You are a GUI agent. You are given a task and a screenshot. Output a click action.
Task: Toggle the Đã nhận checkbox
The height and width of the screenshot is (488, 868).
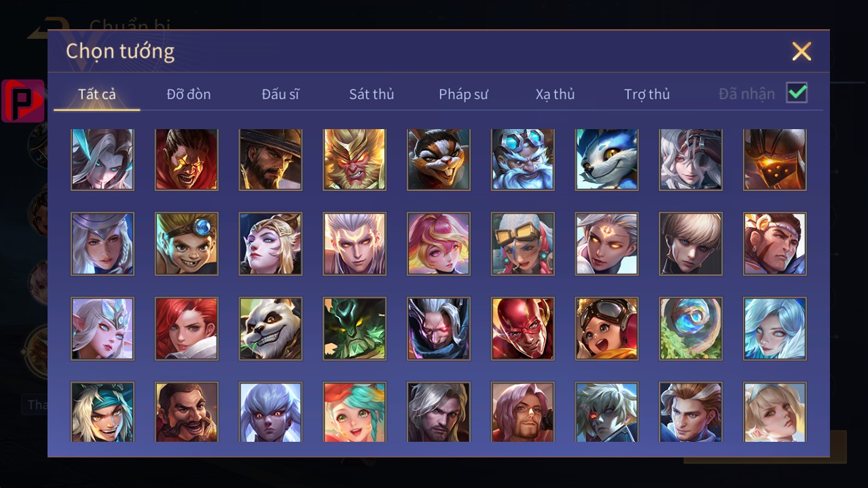[797, 92]
